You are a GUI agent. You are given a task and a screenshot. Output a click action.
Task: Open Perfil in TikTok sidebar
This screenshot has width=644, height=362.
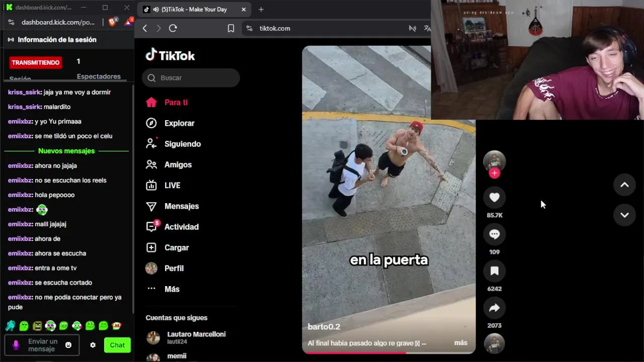click(165, 268)
